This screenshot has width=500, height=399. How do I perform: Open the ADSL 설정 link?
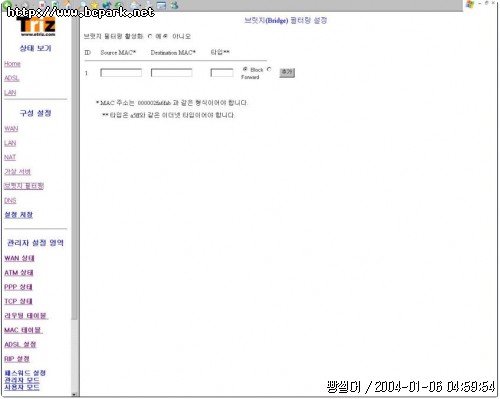pos(20,344)
